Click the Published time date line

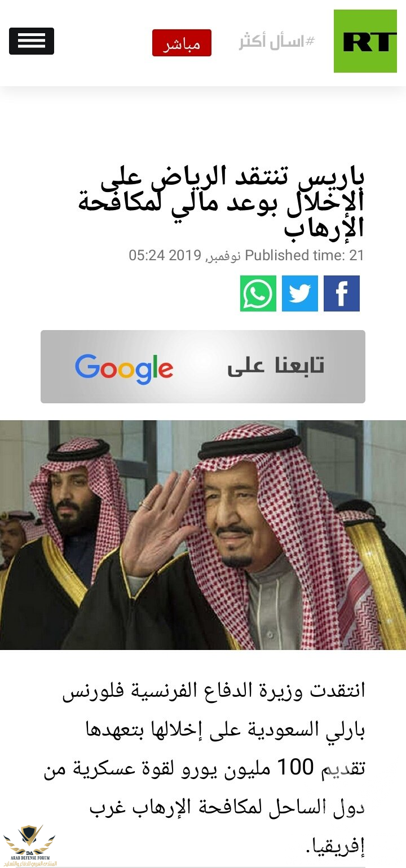pyautogui.click(x=246, y=255)
